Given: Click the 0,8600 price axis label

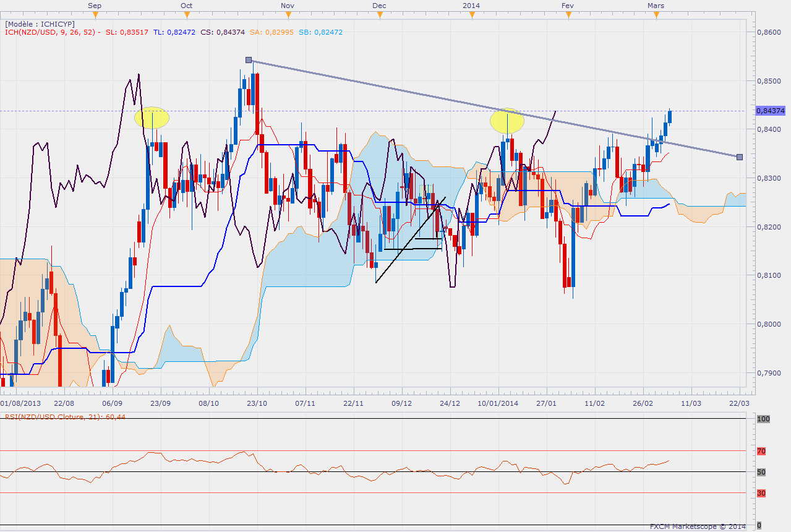Looking at the screenshot, I should click(x=767, y=32).
